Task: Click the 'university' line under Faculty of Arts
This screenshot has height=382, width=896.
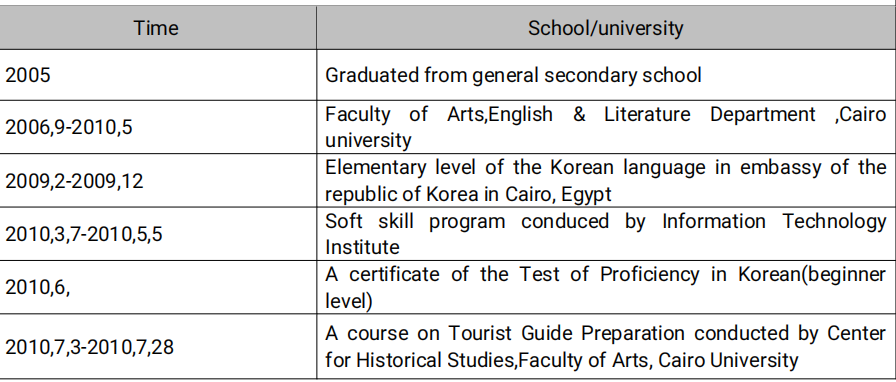Action: point(368,141)
